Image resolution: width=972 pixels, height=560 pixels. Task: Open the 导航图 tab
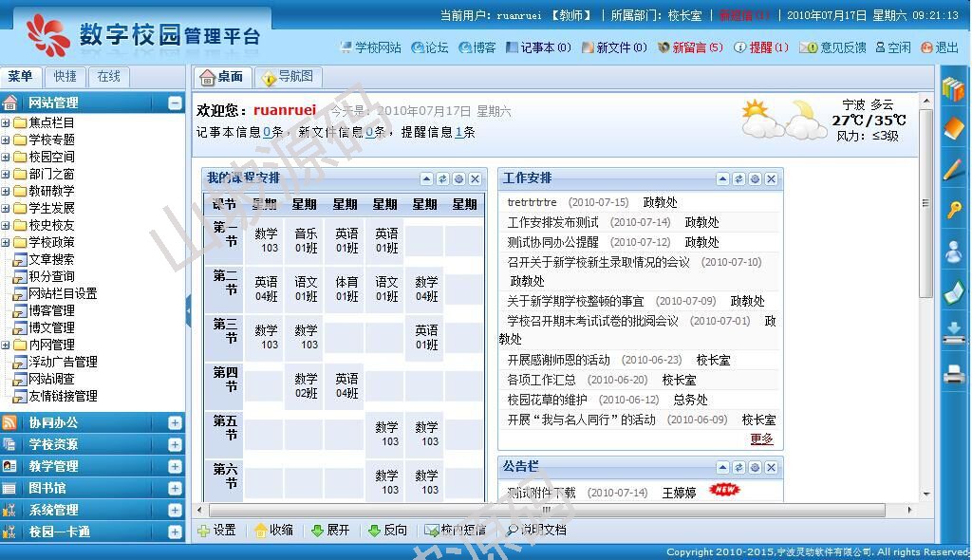tap(289, 78)
